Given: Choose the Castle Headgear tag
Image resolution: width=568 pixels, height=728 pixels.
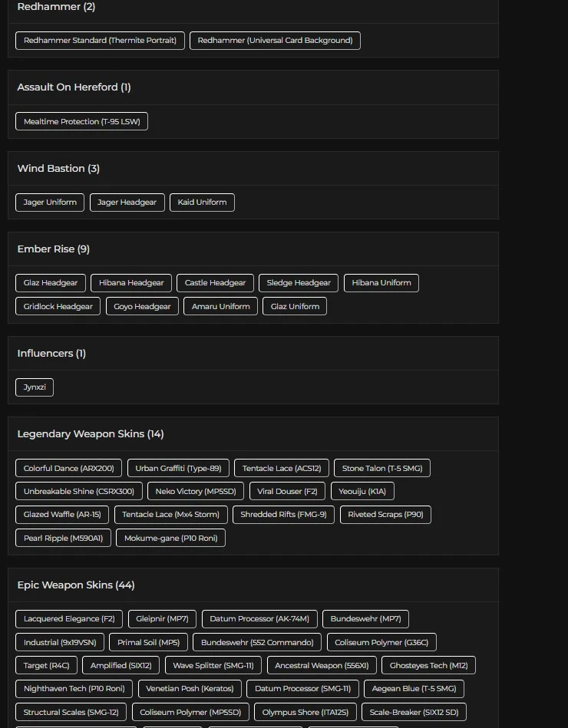Looking at the screenshot, I should [x=215, y=283].
